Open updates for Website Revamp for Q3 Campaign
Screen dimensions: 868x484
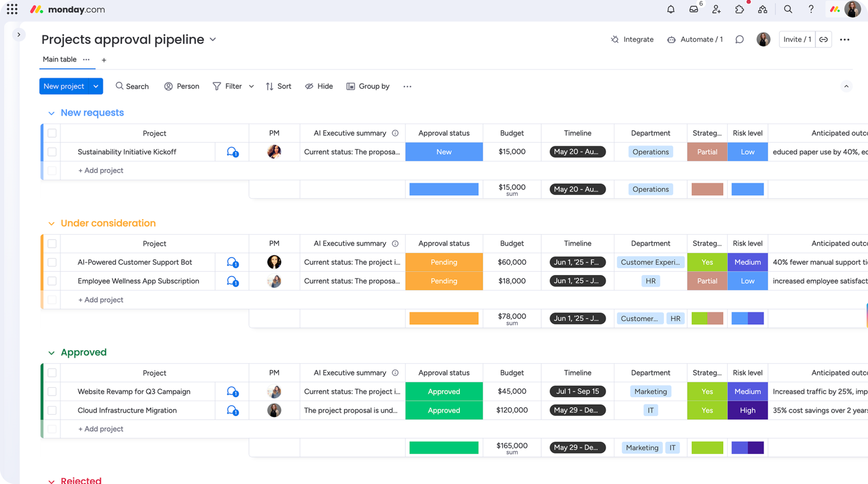(x=233, y=392)
